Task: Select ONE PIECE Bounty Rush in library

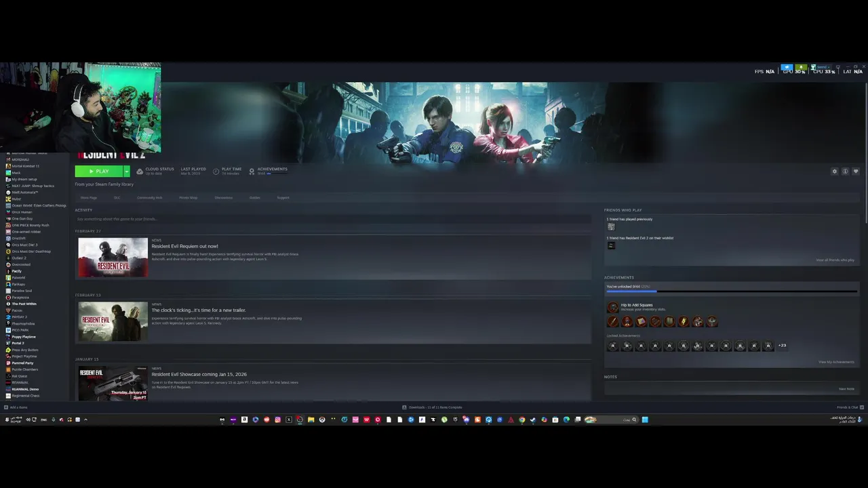Action: pos(30,225)
